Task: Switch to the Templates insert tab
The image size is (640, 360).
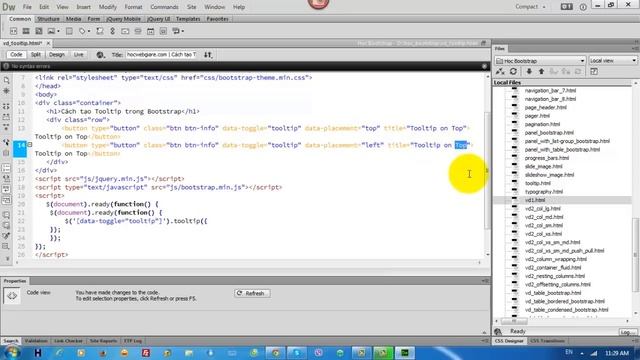Action: click(x=188, y=19)
